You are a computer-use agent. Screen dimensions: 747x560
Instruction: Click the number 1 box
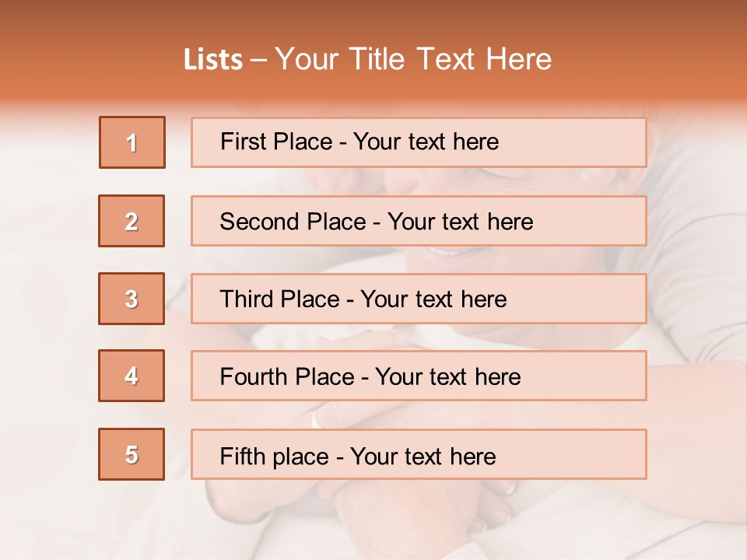coord(132,142)
